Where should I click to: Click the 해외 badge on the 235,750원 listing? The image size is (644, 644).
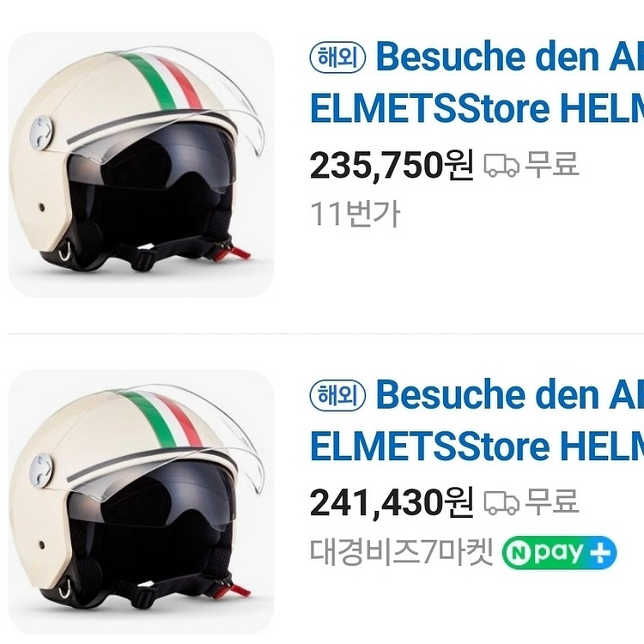[337, 58]
